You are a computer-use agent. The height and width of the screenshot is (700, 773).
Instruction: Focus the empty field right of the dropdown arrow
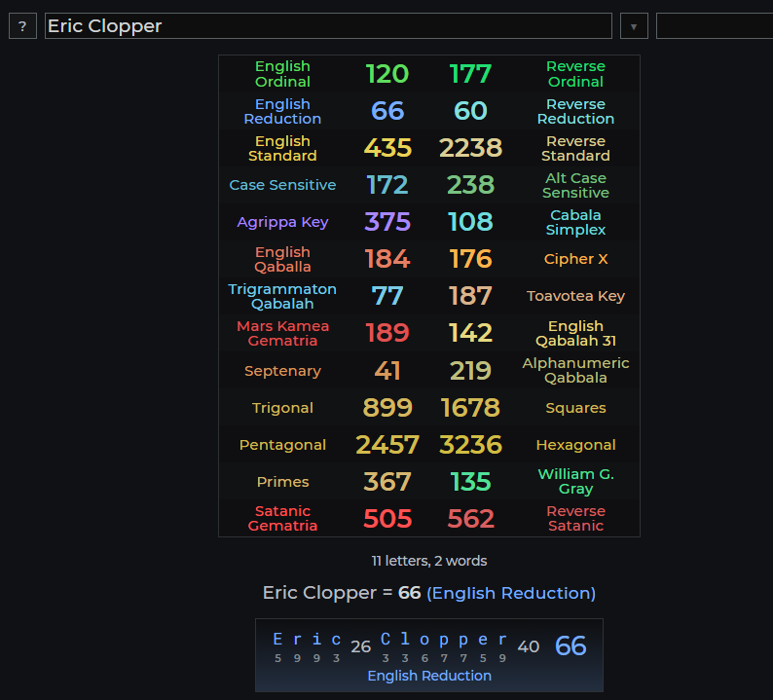[715, 26]
